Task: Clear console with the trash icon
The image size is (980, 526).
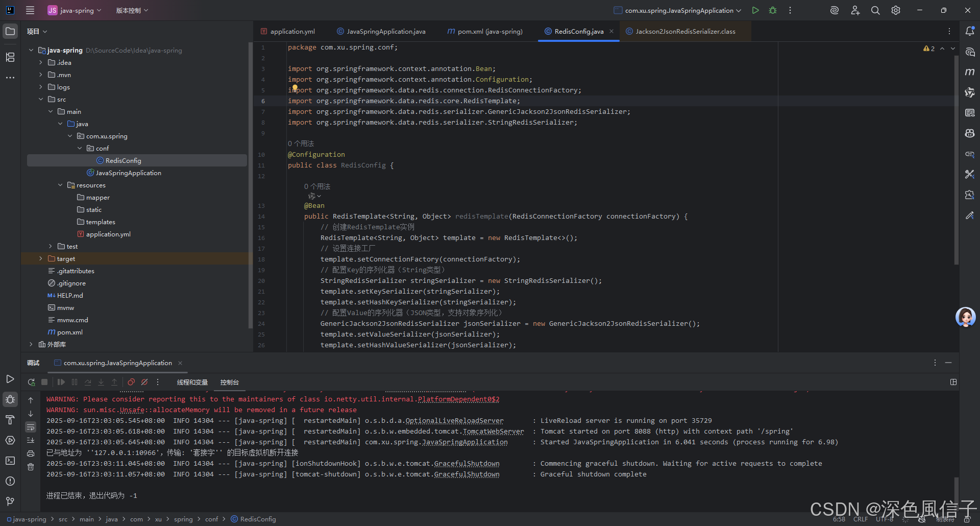Action: 31,467
